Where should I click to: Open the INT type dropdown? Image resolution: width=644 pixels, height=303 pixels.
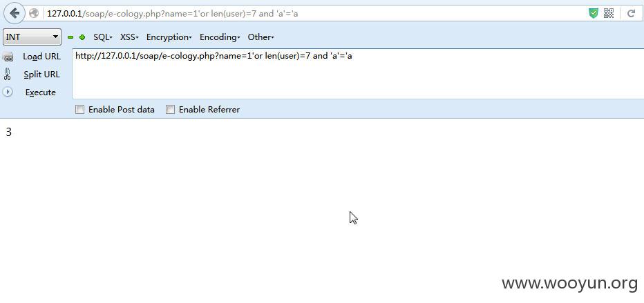coord(32,37)
